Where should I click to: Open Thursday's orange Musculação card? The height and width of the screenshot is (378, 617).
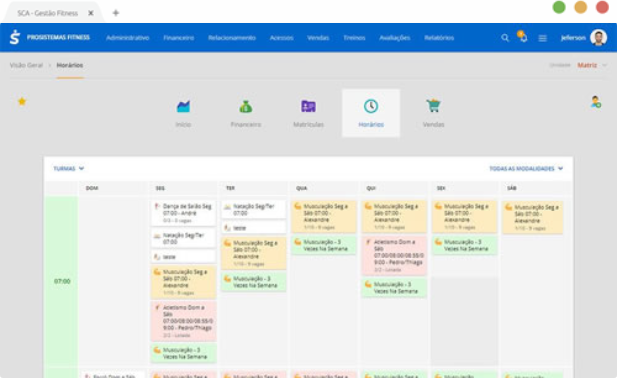point(394,217)
